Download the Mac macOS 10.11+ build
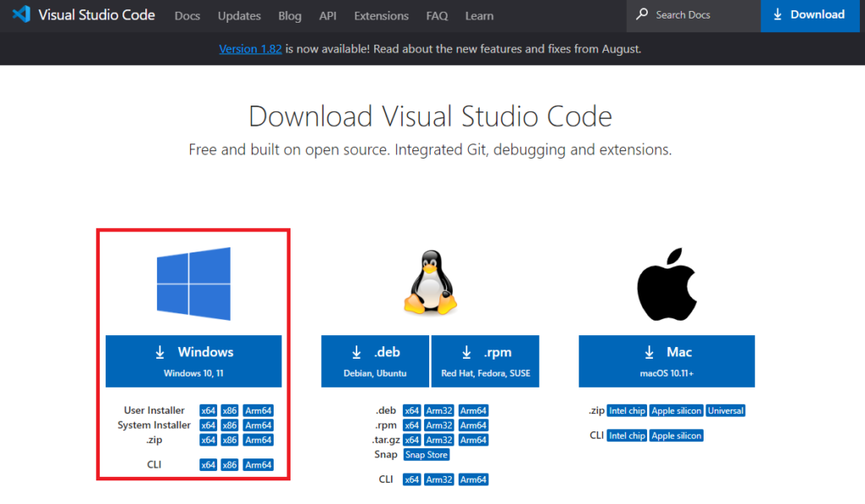The width and height of the screenshot is (865, 504). click(x=667, y=361)
